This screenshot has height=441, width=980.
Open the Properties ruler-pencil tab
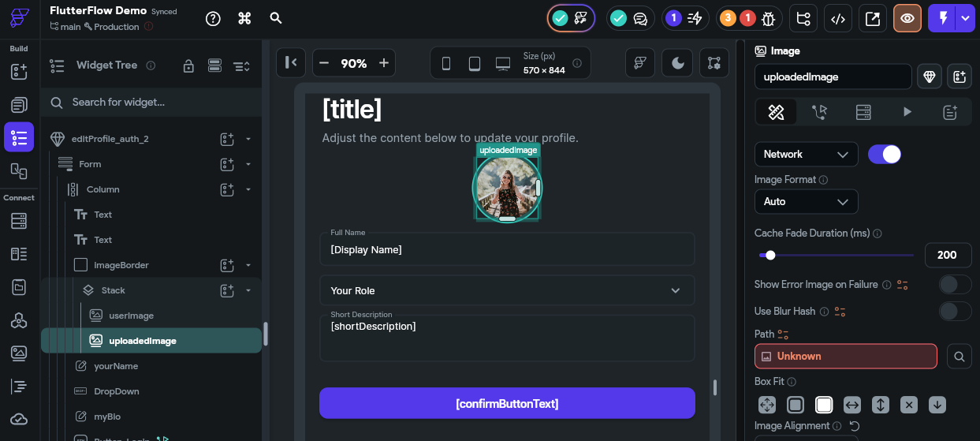(776, 112)
